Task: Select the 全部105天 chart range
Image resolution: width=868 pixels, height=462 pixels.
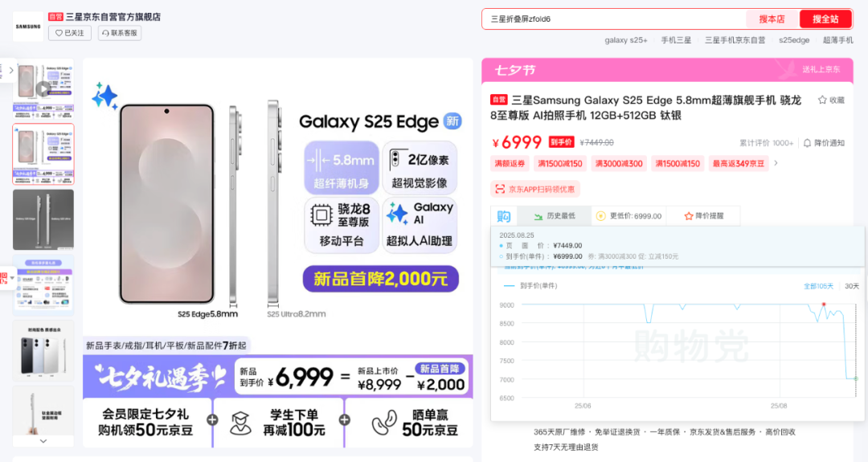Action: coord(818,286)
